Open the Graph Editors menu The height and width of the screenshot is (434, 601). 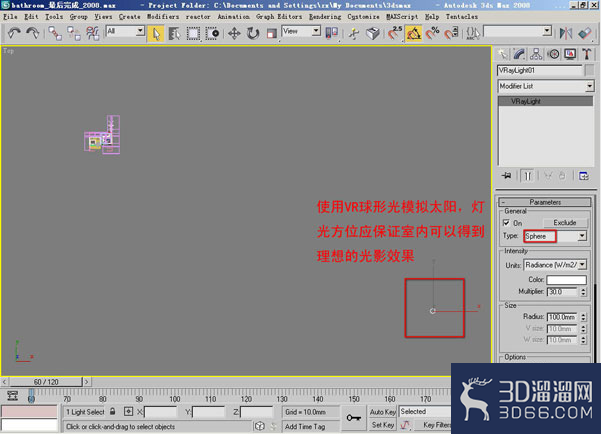(x=279, y=17)
